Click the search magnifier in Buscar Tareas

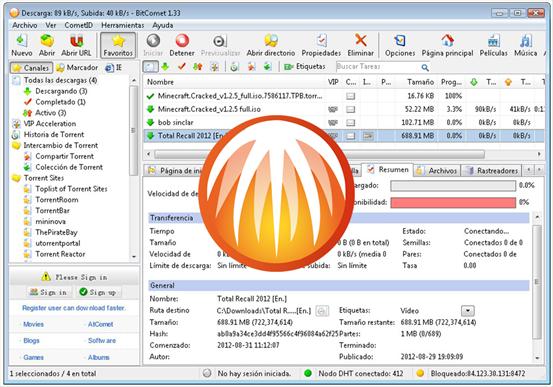(425, 67)
